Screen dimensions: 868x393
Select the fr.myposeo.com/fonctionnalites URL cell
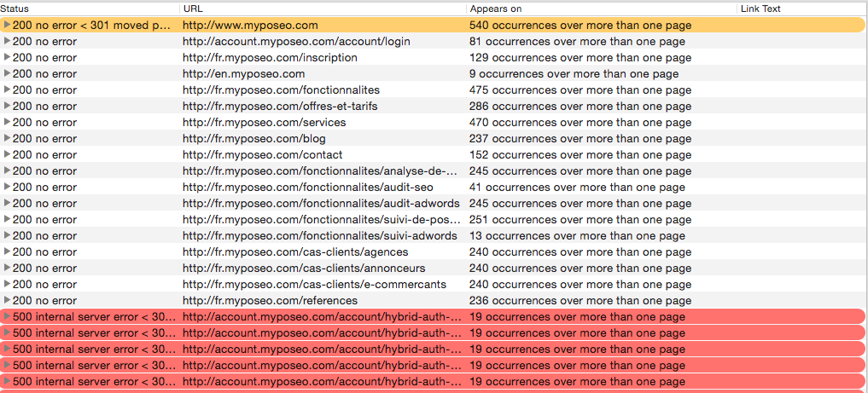[281, 90]
